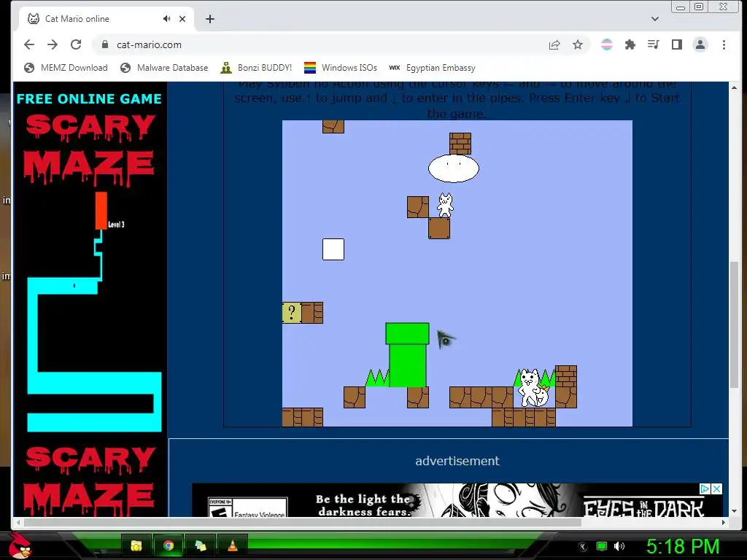Expand the tab search chevron

pos(654,19)
